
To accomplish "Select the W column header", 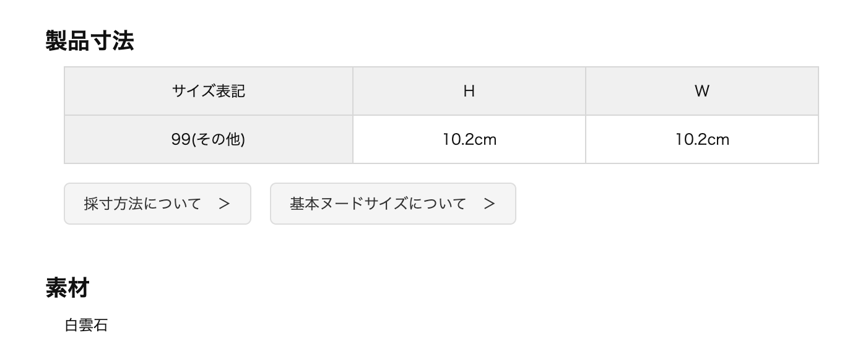I will [702, 91].
